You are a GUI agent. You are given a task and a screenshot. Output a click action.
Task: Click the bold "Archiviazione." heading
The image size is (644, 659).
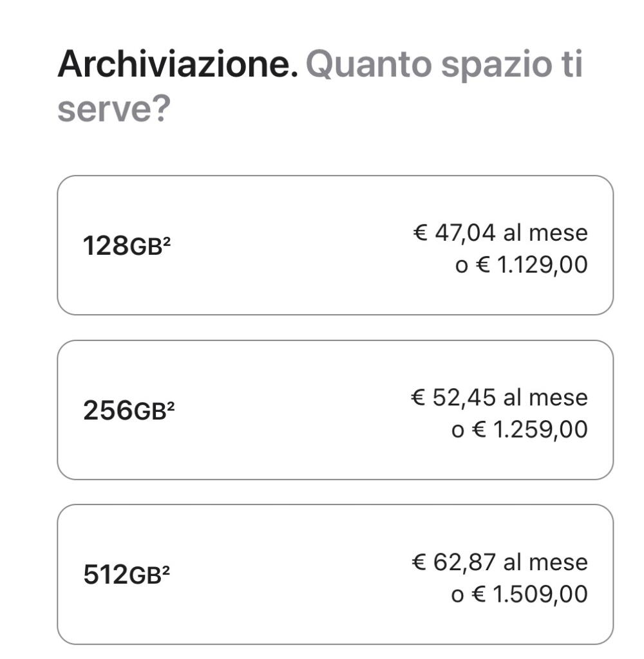click(x=178, y=65)
